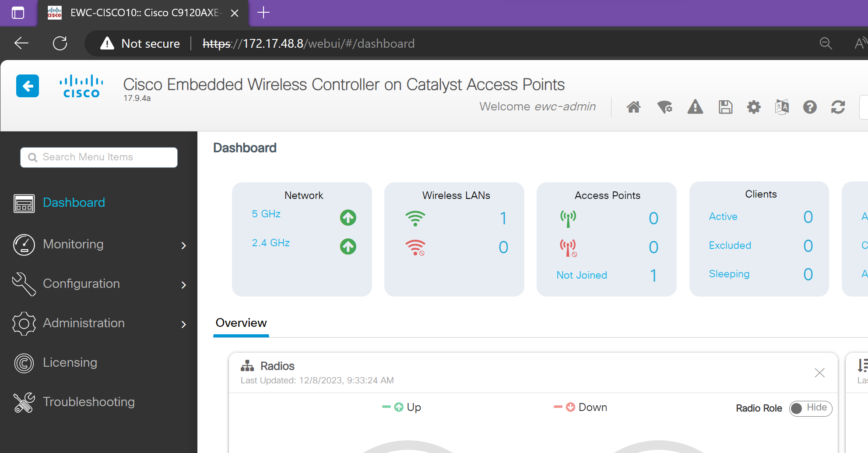Click the Troubleshooting tools icon

(x=24, y=403)
